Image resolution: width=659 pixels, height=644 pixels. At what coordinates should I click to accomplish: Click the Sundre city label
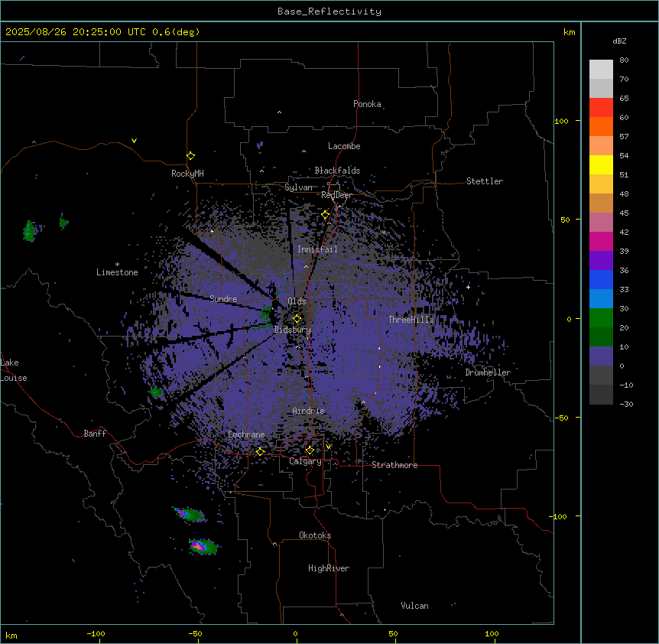223,299
